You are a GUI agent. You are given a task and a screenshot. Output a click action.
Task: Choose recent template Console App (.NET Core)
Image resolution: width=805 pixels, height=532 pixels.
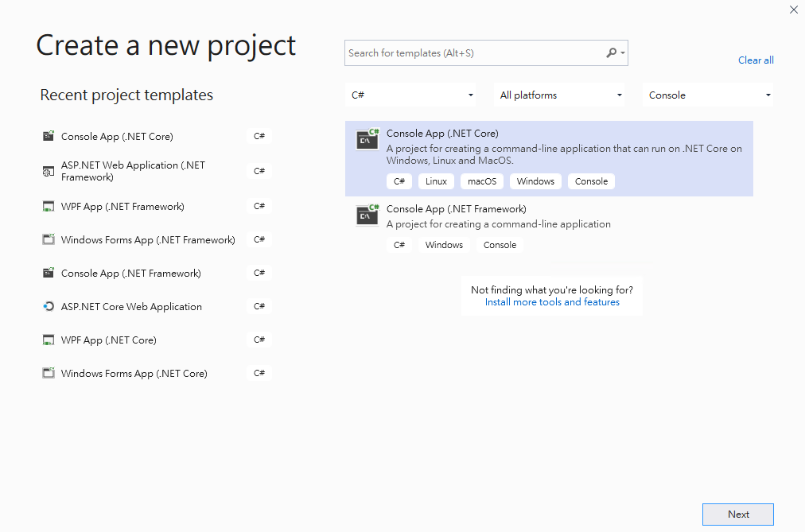[x=157, y=136]
